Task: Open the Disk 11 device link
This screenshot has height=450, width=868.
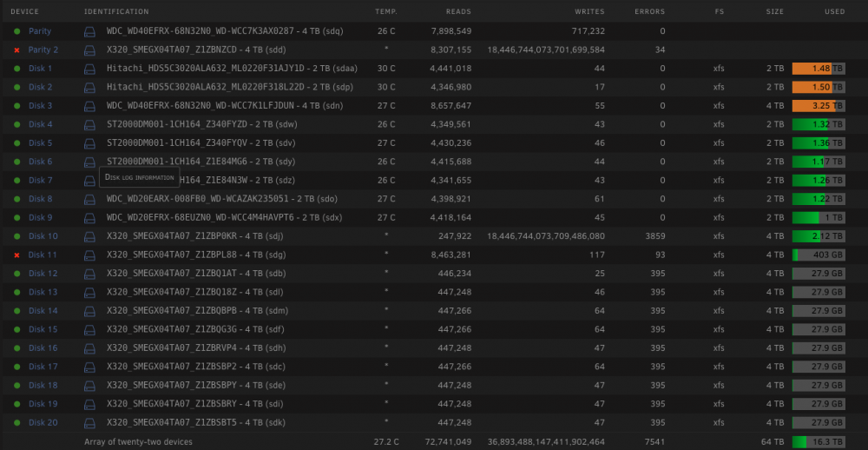Action: [43, 255]
